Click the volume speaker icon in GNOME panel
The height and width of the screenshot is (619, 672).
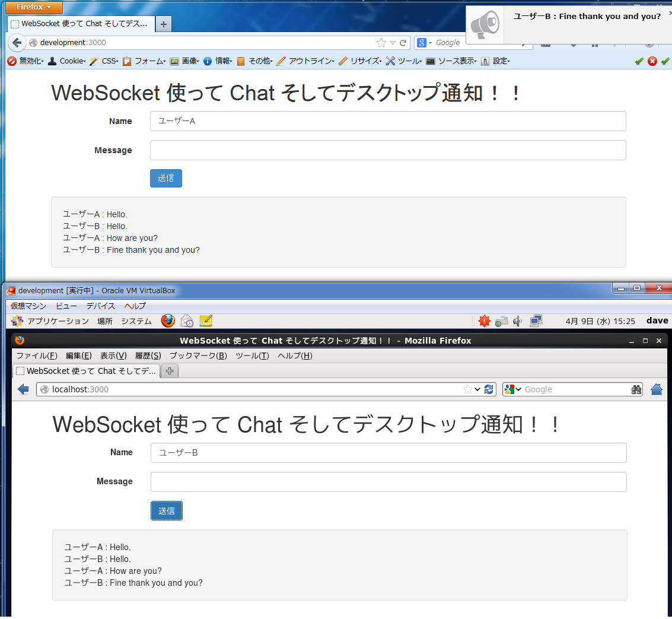[x=517, y=321]
